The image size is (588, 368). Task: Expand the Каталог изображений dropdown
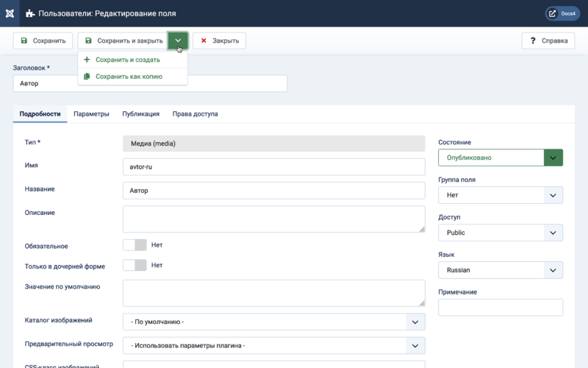click(x=273, y=322)
